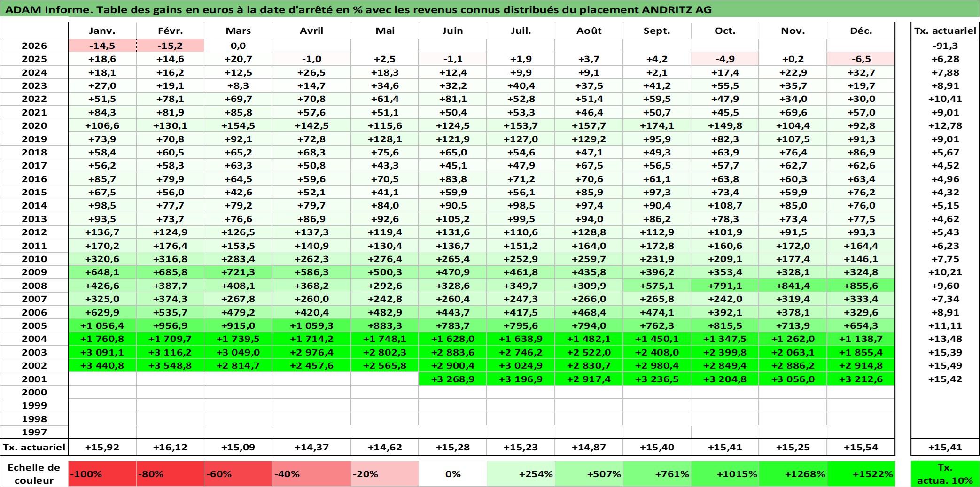Select the 0% white color scale swatch

point(452,474)
